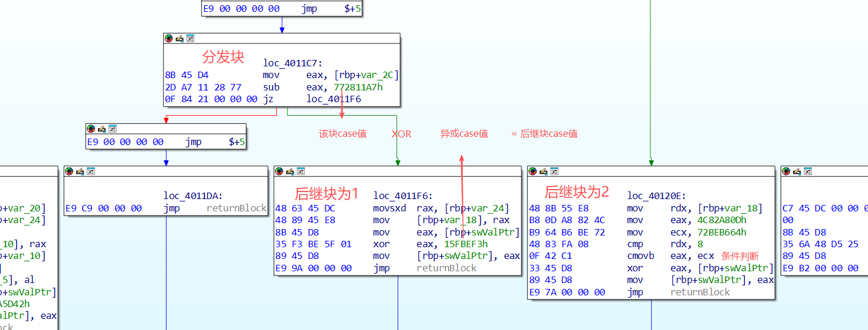Click node color icon on loc_4011C7 block
868x330 pixels.
[x=168, y=38]
